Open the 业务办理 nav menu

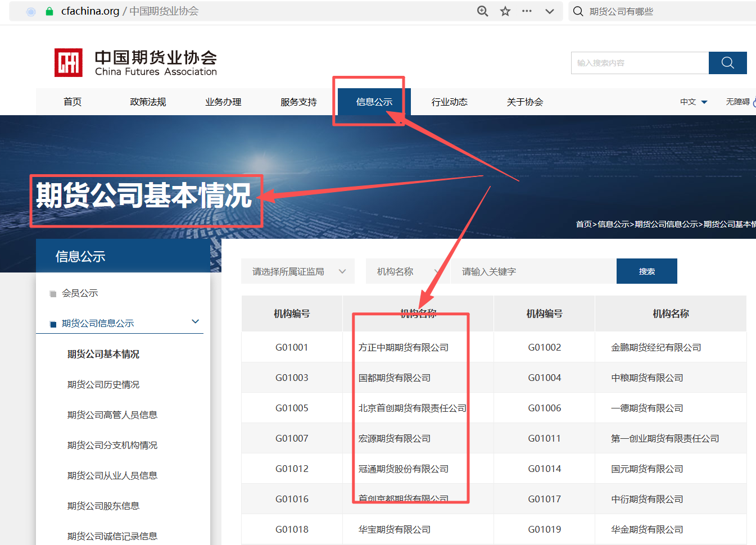click(x=223, y=102)
